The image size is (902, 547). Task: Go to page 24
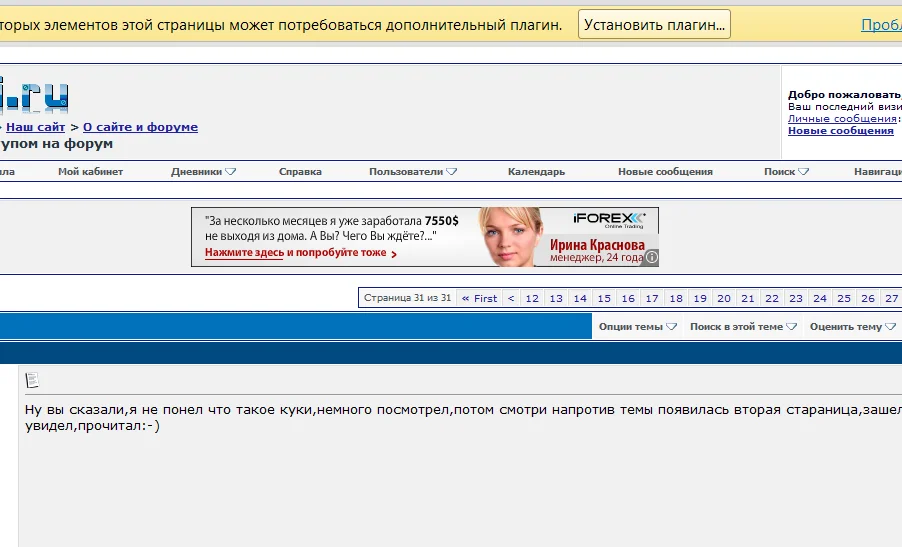point(820,298)
